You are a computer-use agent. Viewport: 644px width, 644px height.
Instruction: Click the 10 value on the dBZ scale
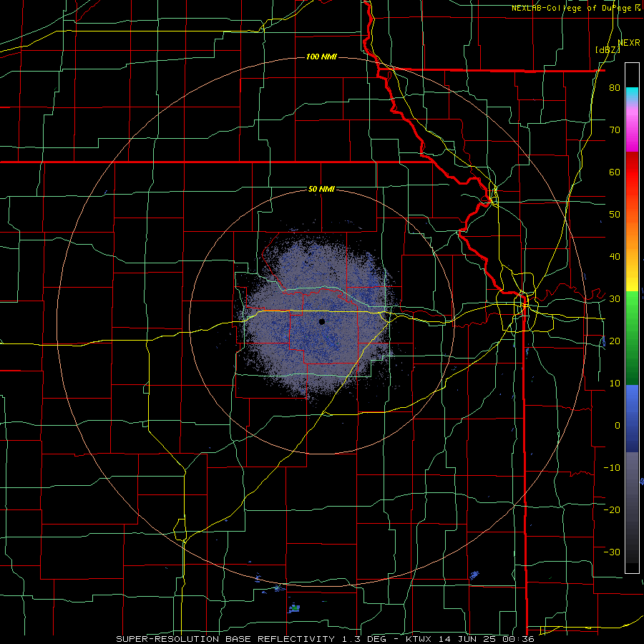(615, 384)
